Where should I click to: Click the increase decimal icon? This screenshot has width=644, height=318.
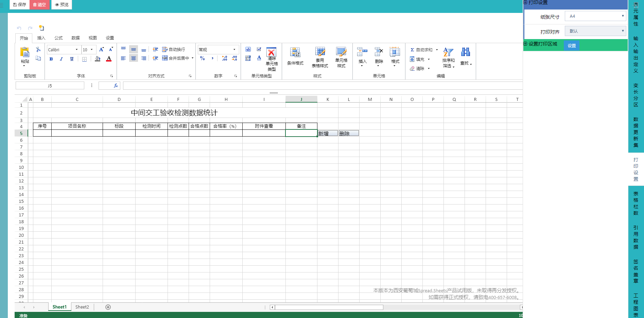coord(225,58)
